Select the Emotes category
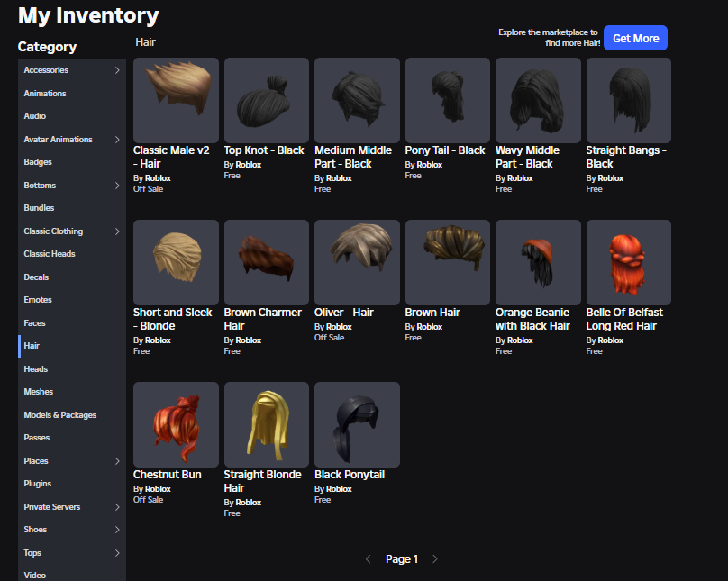 (x=72, y=300)
